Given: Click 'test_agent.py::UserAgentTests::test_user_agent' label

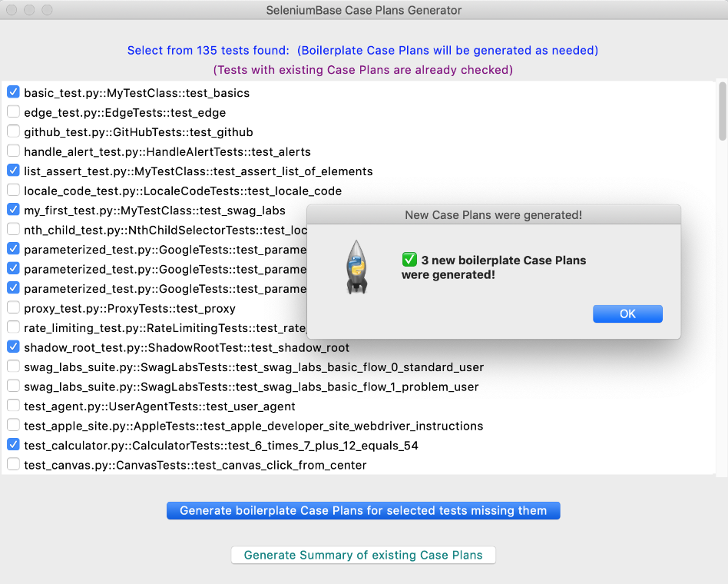Looking at the screenshot, I should [x=160, y=406].
